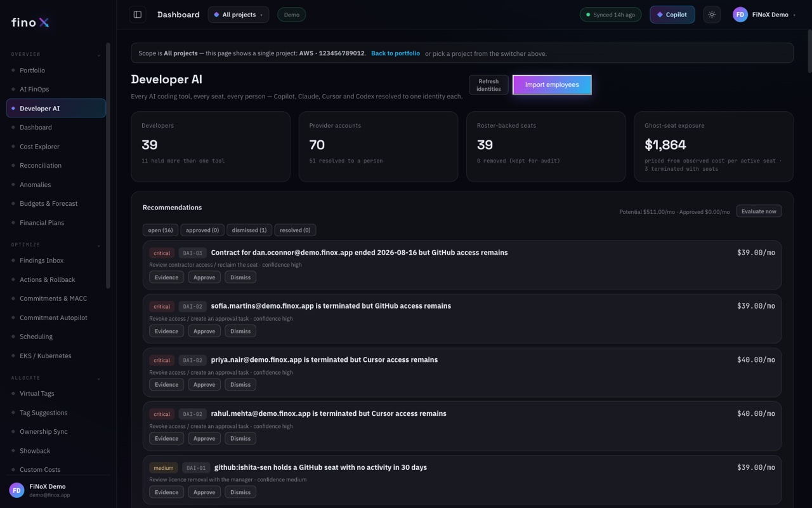The height and width of the screenshot is (508, 812).
Task: Approve the sofia.martins recommendation
Action: point(204,331)
